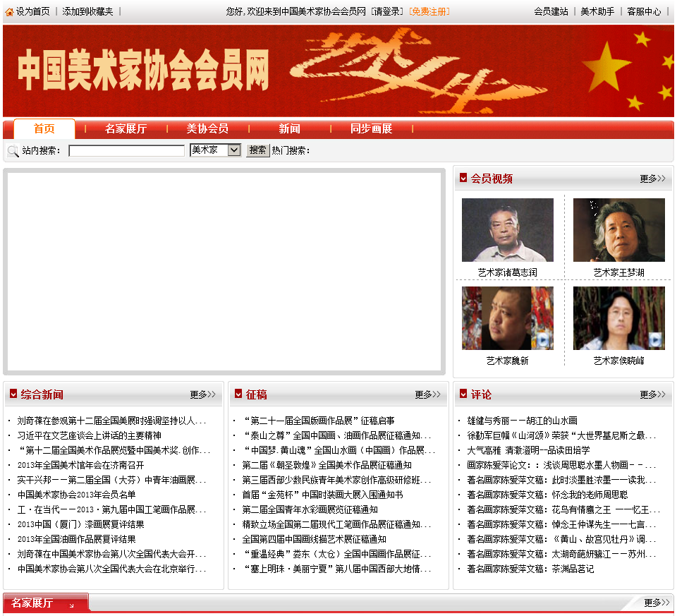This screenshot has height=616, width=677.
Task: Open the 会员建站 link
Action: [551, 11]
